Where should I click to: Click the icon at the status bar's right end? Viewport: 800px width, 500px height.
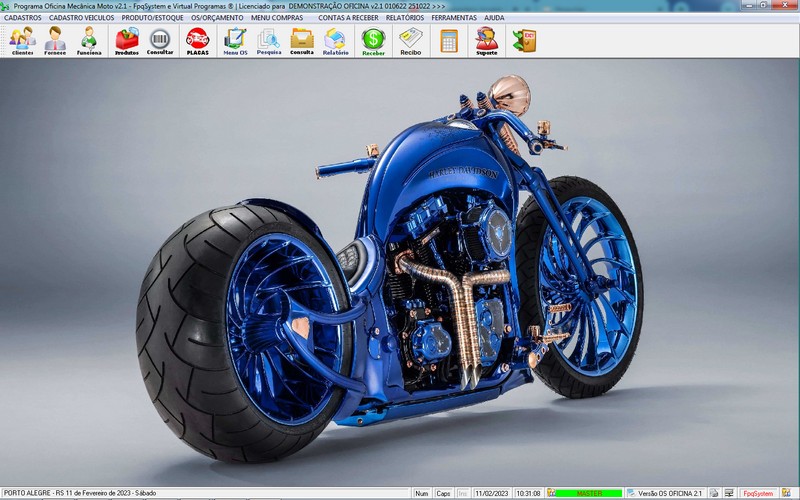[x=786, y=493]
